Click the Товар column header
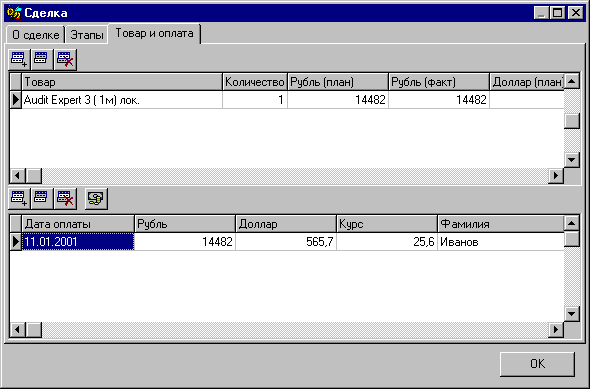This screenshot has height=389, width=590. [x=122, y=82]
